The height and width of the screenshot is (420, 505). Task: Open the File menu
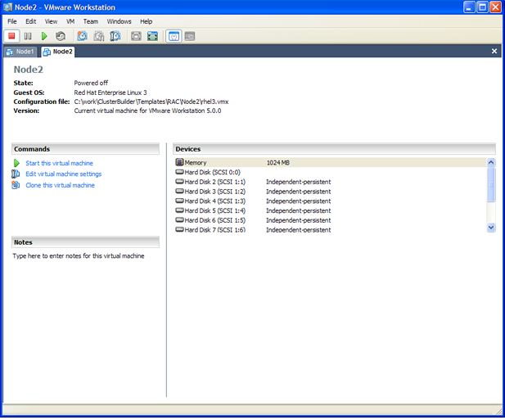12,21
